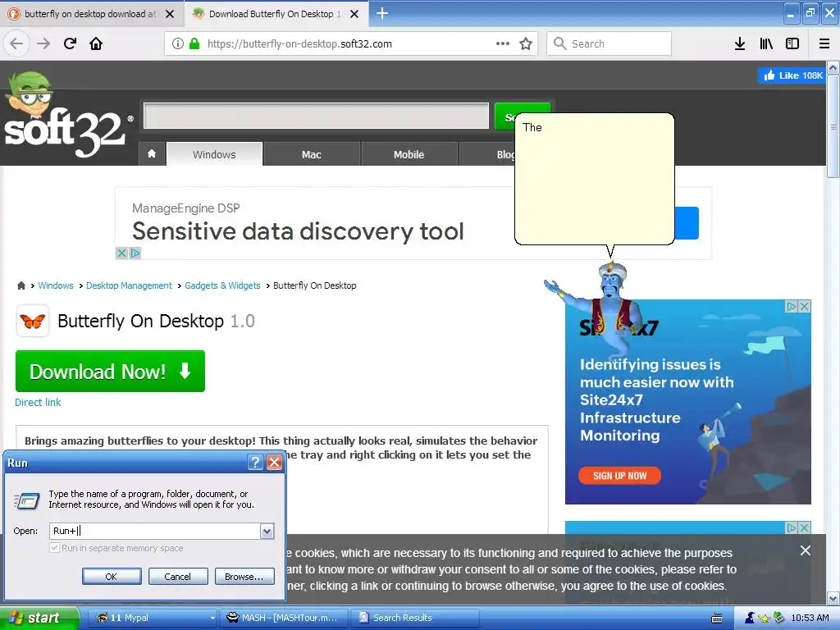Switch to MASH taskbar window
840x630 pixels.
coord(284,618)
